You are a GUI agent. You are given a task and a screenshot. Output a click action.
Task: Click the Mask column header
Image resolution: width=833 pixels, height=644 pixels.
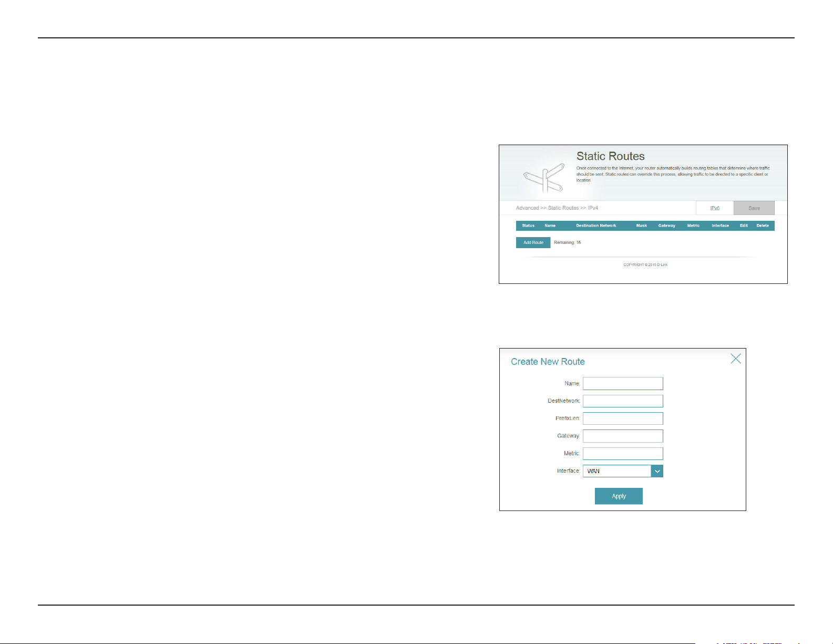[642, 226]
